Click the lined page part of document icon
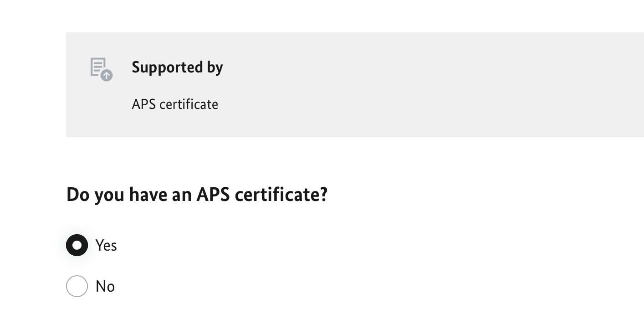The height and width of the screenshot is (319, 644). point(97,66)
